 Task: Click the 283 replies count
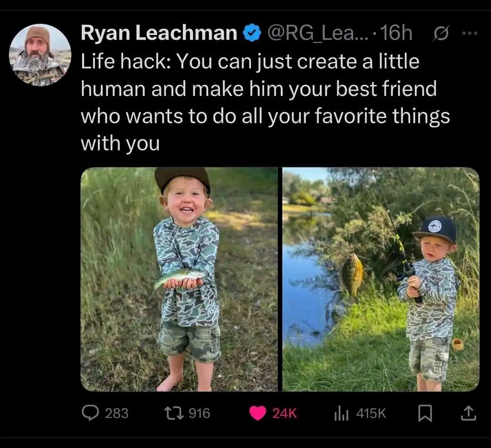tap(117, 413)
